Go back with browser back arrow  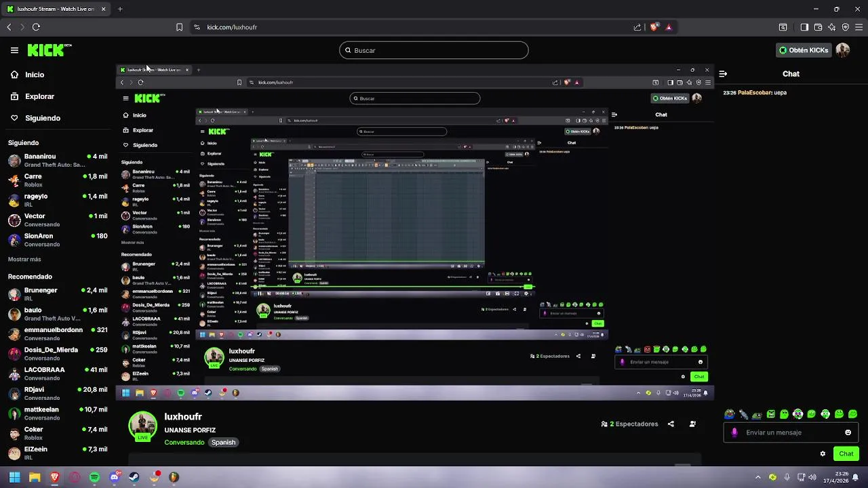coord(9,27)
